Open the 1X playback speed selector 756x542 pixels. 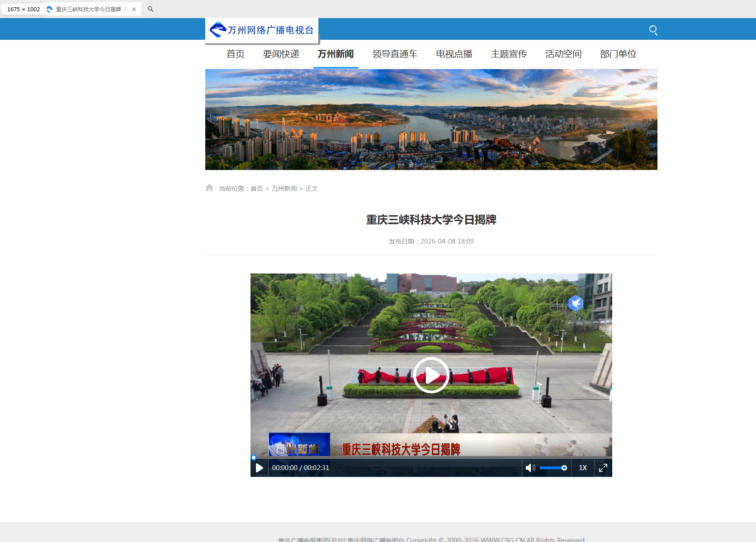[x=583, y=468]
